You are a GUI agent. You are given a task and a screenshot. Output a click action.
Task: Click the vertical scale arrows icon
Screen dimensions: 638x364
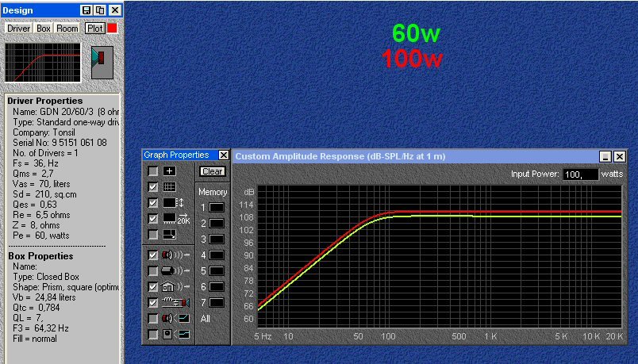(173, 203)
